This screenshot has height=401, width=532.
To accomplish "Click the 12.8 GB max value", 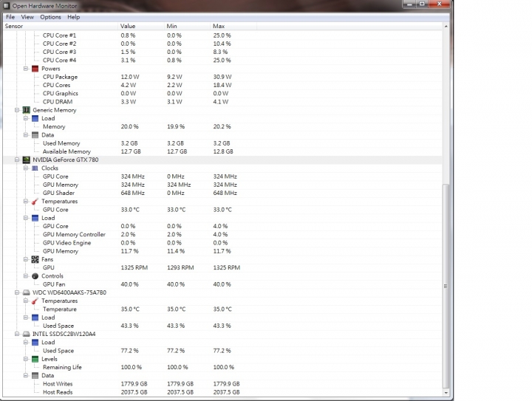I will point(223,151).
